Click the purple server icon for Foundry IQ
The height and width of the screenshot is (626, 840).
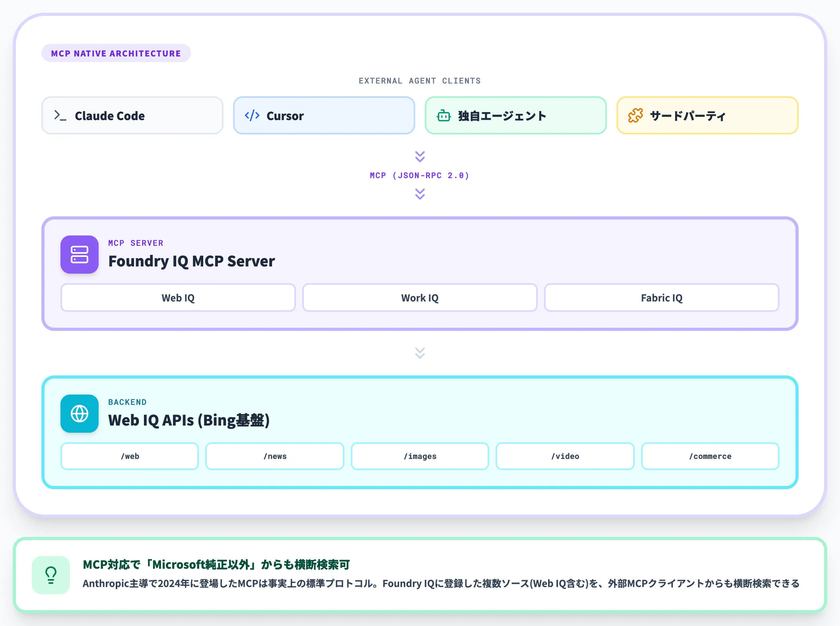pyautogui.click(x=80, y=255)
